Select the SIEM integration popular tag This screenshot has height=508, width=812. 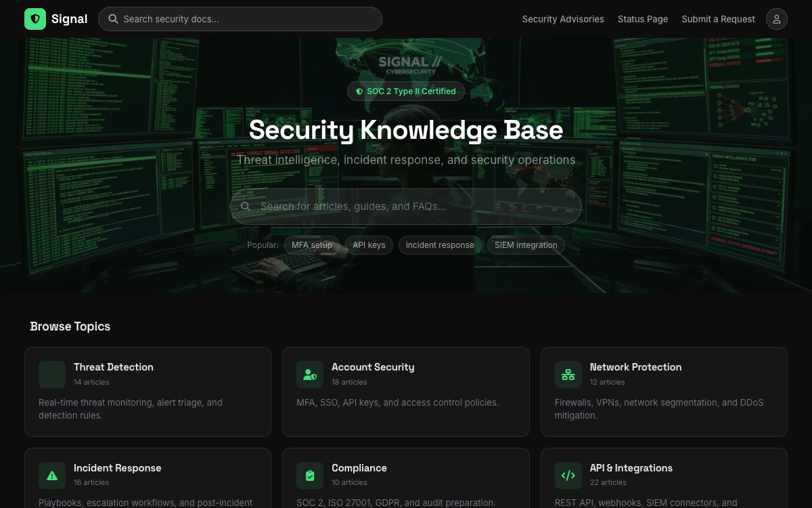pos(526,245)
